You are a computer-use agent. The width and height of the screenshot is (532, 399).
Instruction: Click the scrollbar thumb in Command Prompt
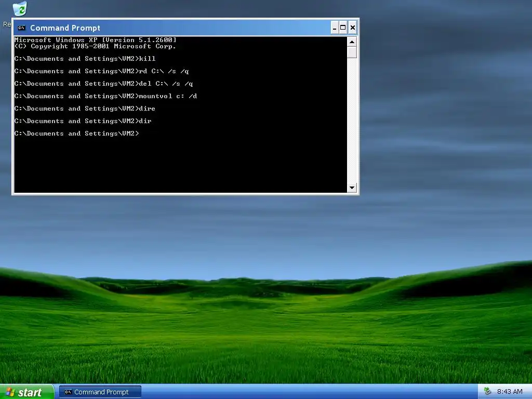click(352, 52)
